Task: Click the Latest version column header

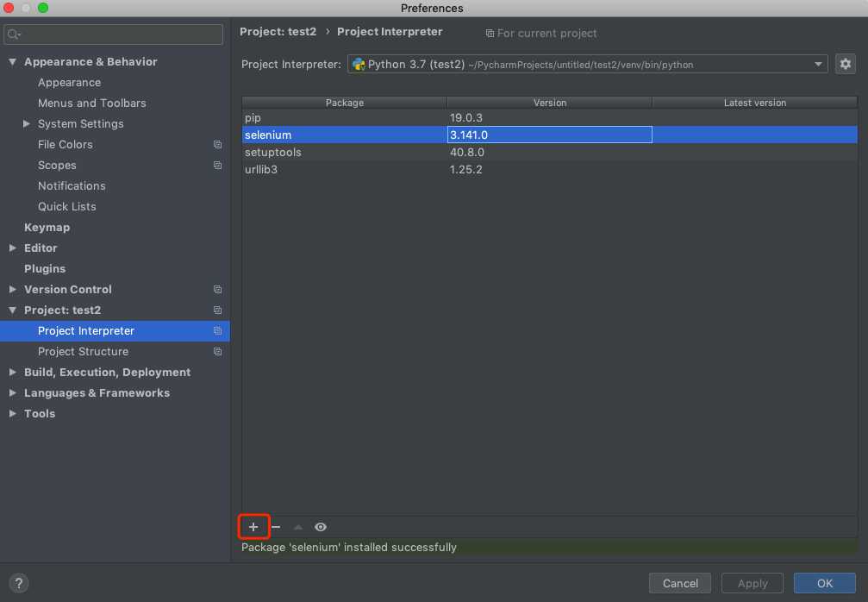Action: [754, 103]
